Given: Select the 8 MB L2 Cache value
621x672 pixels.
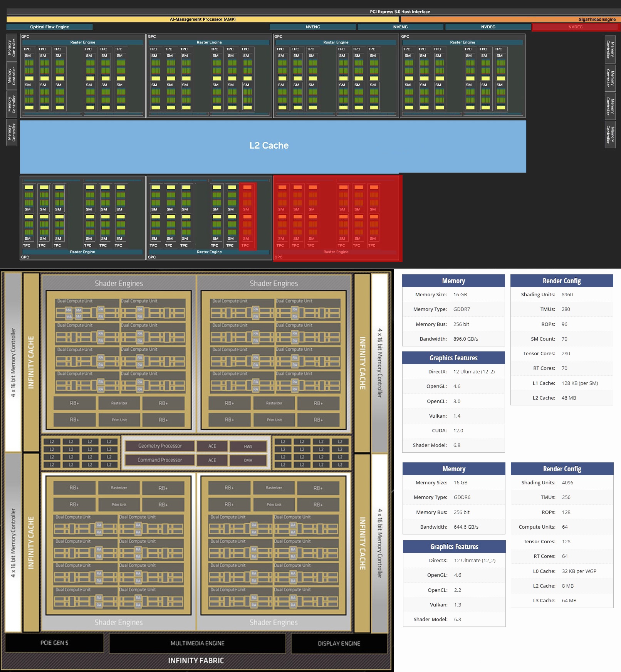Looking at the screenshot, I should click(568, 586).
